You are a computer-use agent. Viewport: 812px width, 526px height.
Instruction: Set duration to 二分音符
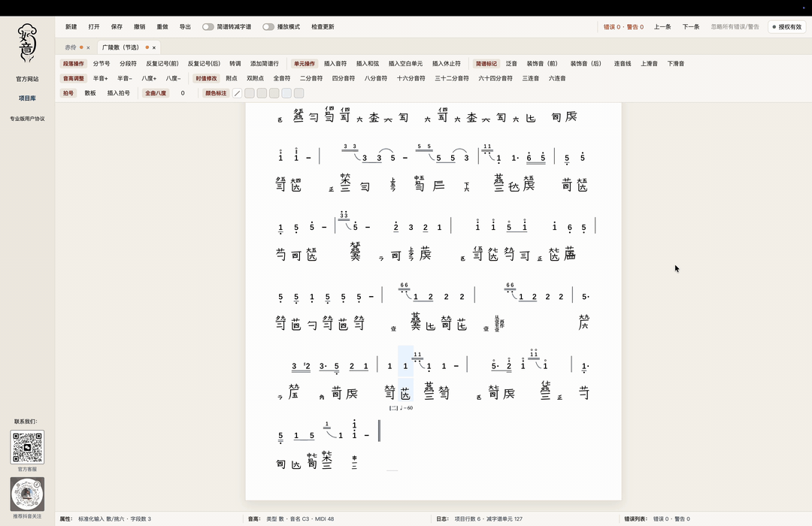[x=311, y=79]
